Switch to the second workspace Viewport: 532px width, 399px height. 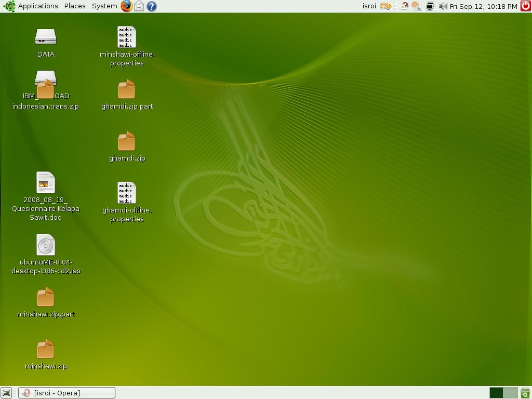click(x=511, y=393)
